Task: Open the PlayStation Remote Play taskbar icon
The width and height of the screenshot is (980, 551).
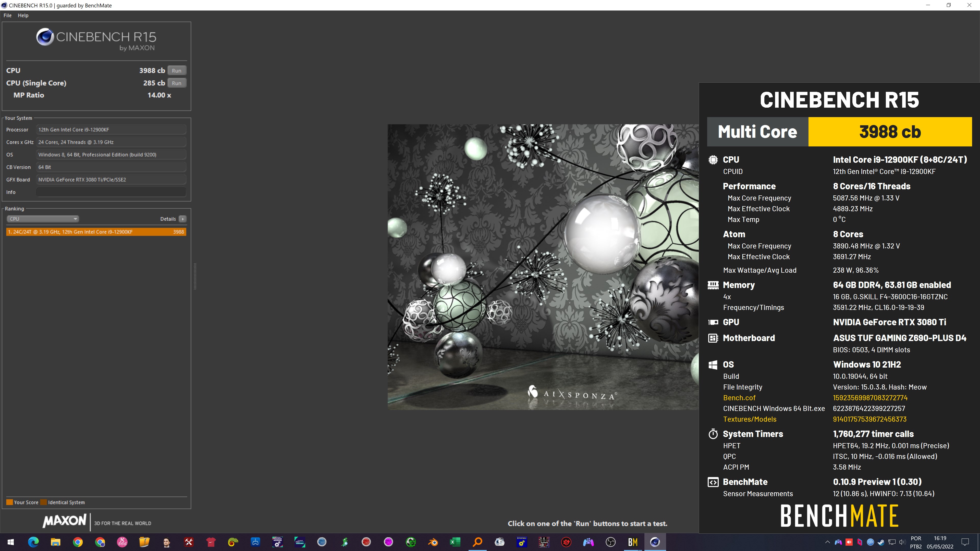Action: pos(255,542)
